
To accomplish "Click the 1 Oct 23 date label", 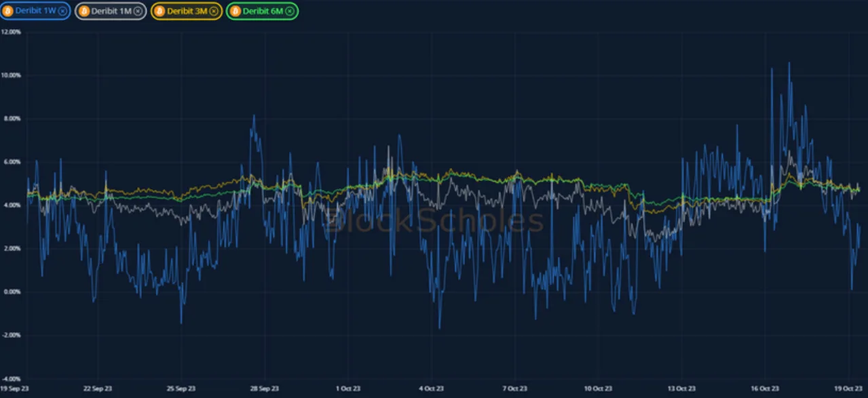I will point(347,389).
